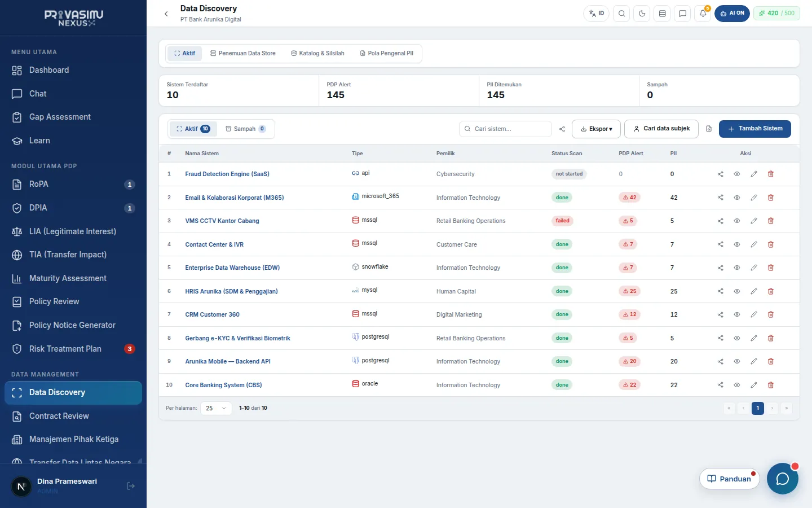
Task: Share the Fraud Detection Engine row
Action: click(721, 174)
